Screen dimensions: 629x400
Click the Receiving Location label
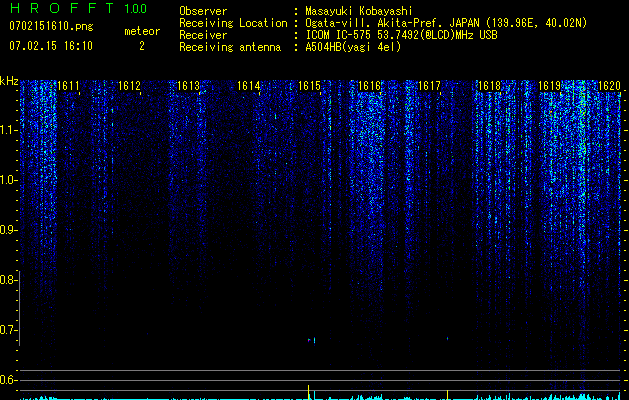(233, 24)
